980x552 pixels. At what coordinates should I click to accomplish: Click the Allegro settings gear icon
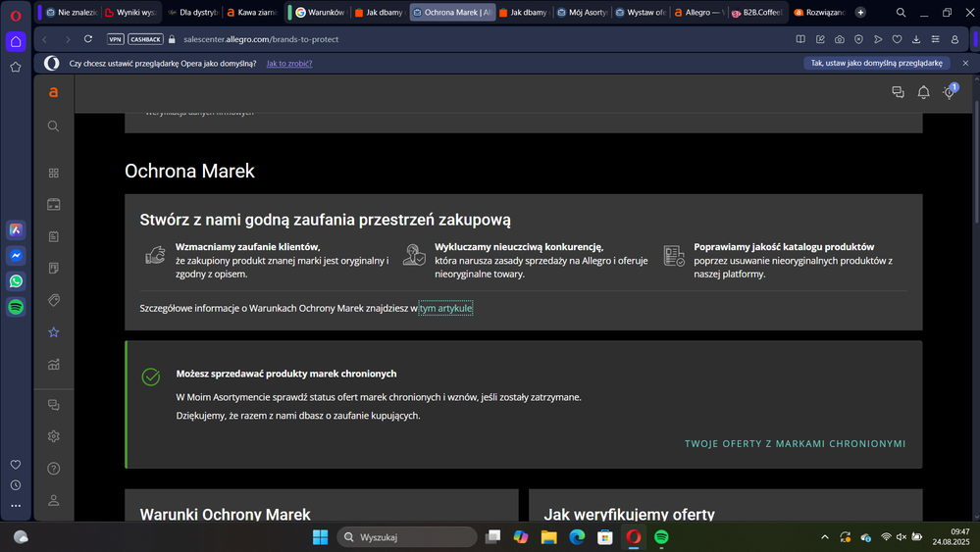pos(54,436)
